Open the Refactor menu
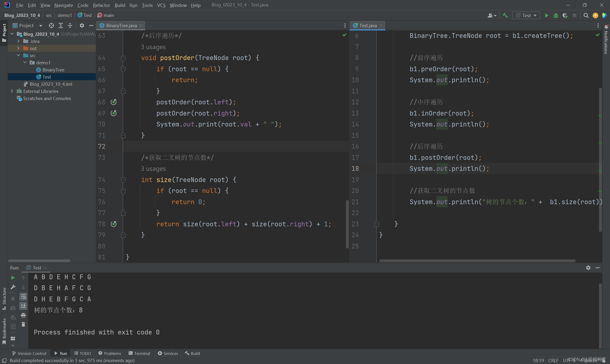 101,5
